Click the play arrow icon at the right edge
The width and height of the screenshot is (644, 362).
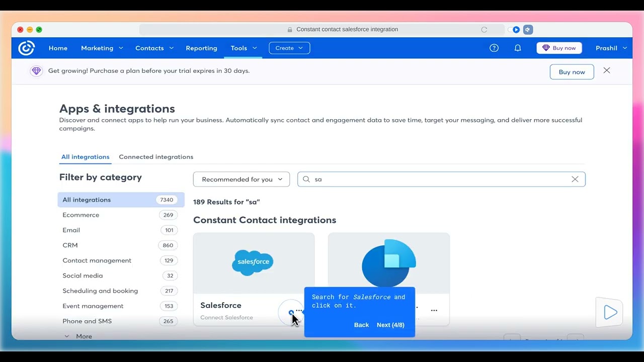[x=610, y=312]
